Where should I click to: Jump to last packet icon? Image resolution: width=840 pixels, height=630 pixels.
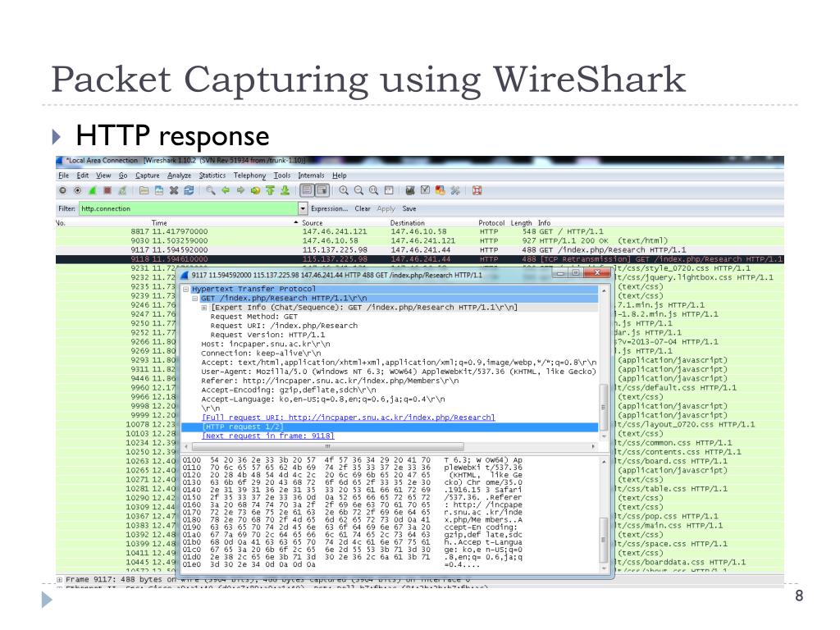[285, 190]
